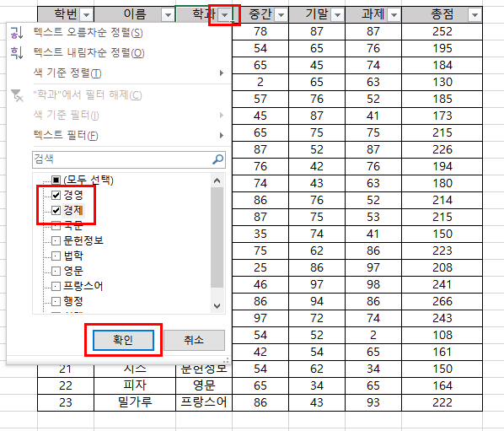Open the 학번 column filter dropdown

tap(86, 15)
